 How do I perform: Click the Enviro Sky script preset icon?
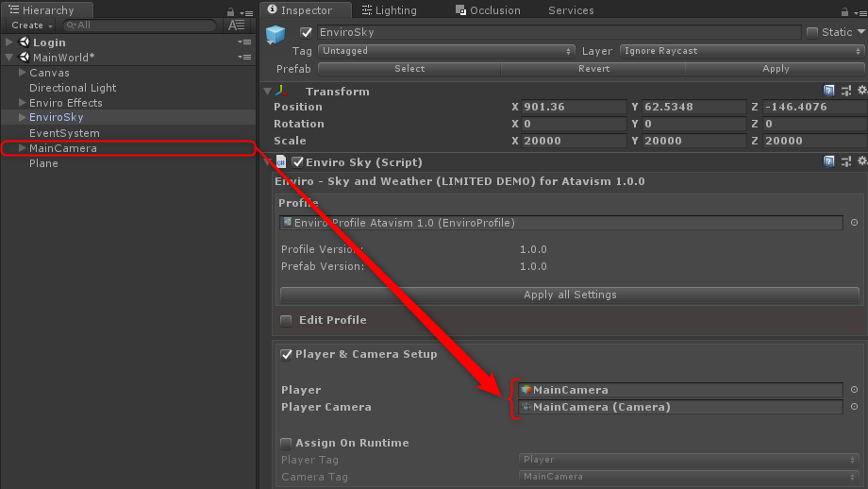coord(845,162)
